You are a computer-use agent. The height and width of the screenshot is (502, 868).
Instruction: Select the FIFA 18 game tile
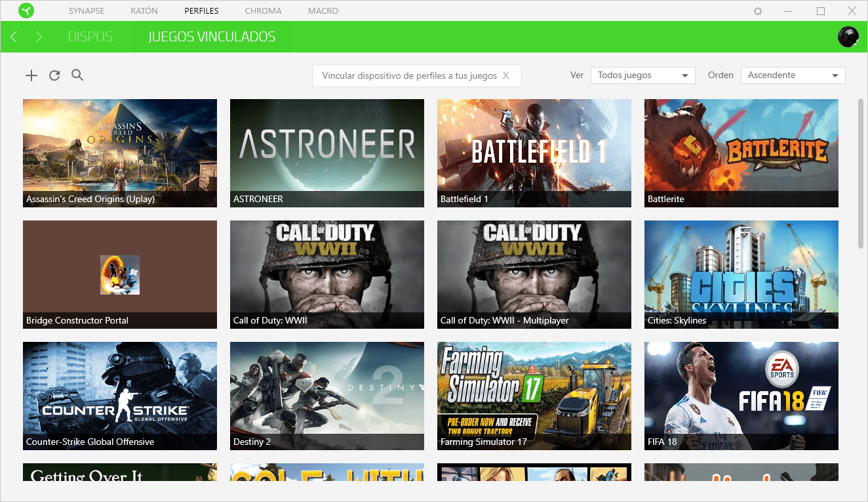[741, 396]
